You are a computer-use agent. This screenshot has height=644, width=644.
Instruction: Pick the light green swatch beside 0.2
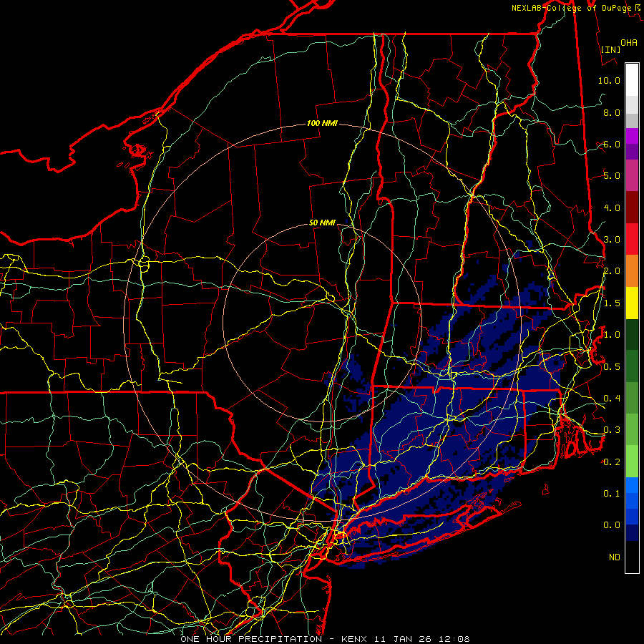click(632, 462)
